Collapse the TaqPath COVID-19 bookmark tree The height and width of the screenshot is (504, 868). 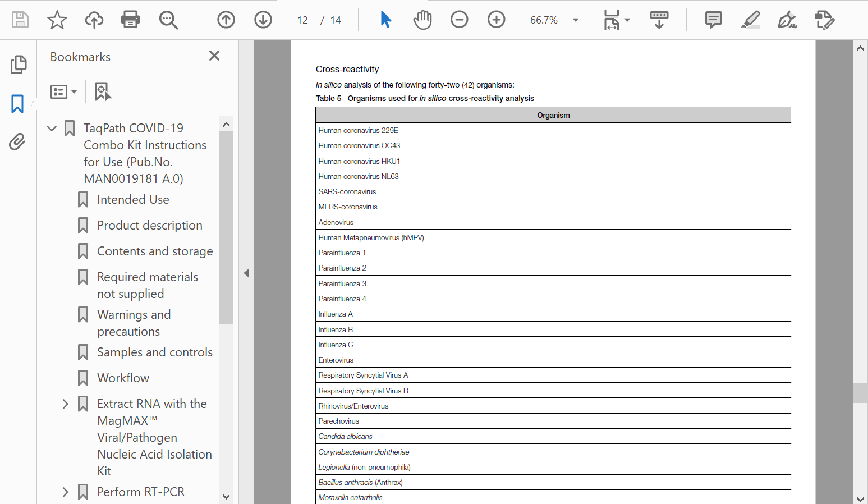[x=52, y=128]
